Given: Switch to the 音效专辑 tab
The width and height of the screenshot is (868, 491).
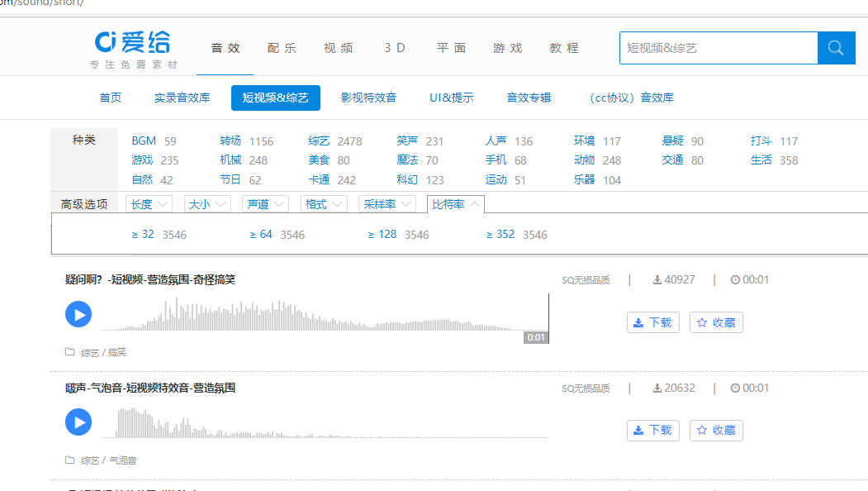Looking at the screenshot, I should pyautogui.click(x=529, y=98).
